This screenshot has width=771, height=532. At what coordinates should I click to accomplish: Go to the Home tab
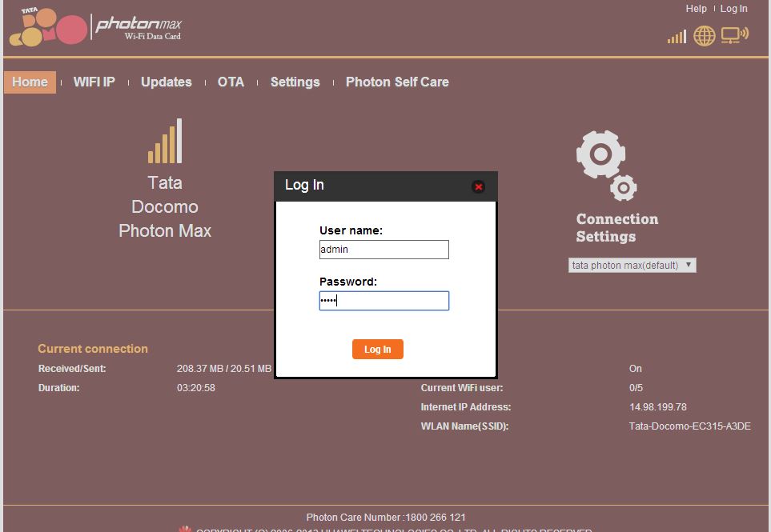click(30, 82)
